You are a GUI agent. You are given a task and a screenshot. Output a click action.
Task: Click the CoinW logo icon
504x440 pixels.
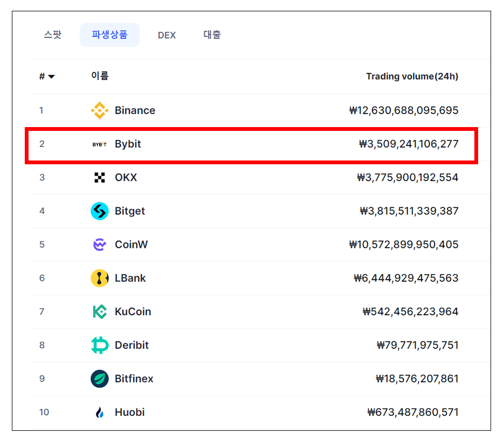click(x=100, y=245)
